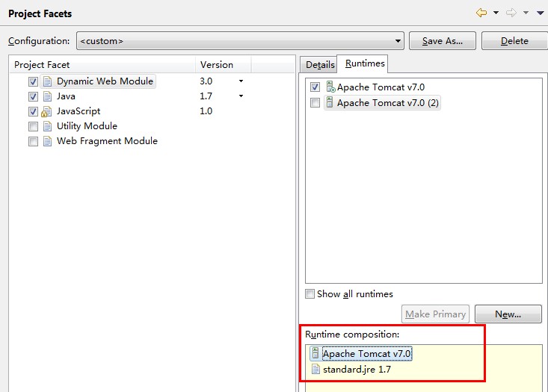Select the JavaScript facet label
Viewport: 548px width, 392px height.
point(78,111)
